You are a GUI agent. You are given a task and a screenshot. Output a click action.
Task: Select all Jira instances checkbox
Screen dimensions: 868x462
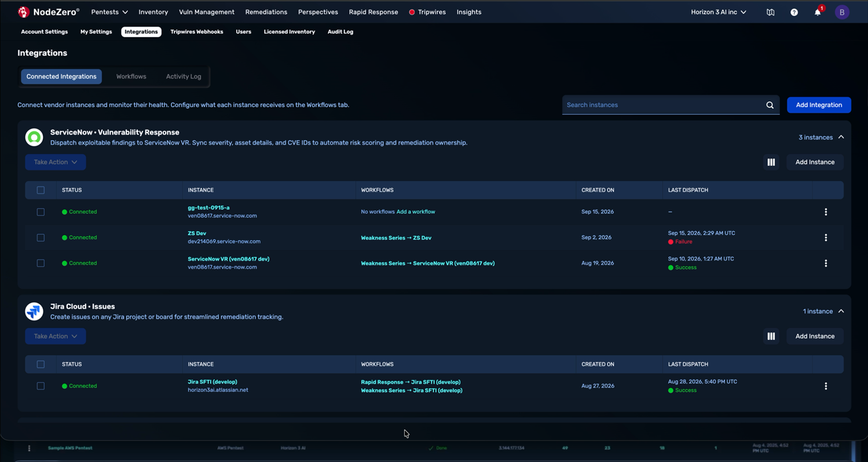click(x=41, y=364)
